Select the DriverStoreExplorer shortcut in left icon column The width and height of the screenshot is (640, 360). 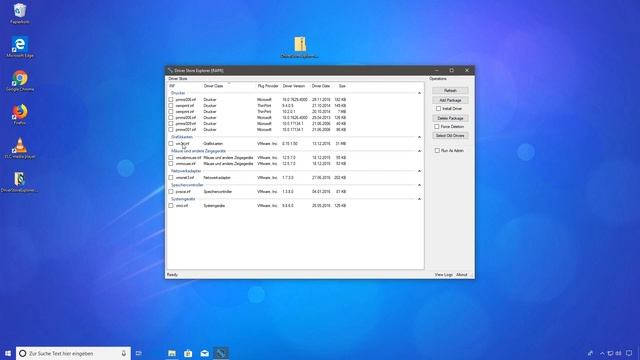tap(20, 182)
